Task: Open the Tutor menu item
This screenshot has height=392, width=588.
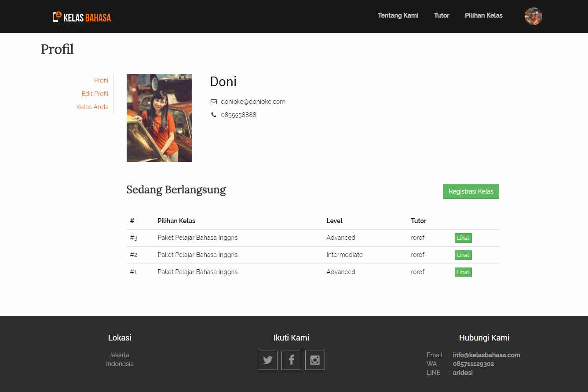Action: (442, 15)
